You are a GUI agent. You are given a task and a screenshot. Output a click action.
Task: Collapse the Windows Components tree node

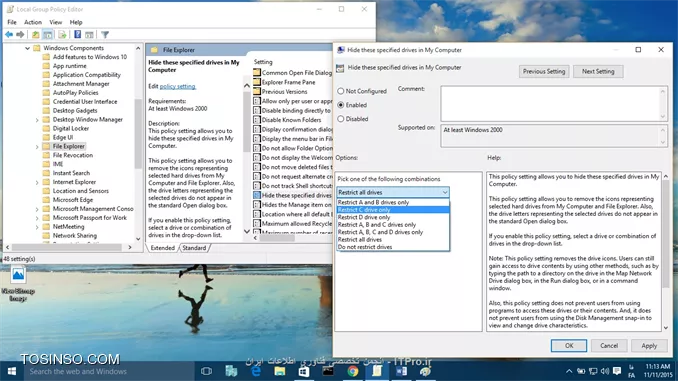point(27,48)
